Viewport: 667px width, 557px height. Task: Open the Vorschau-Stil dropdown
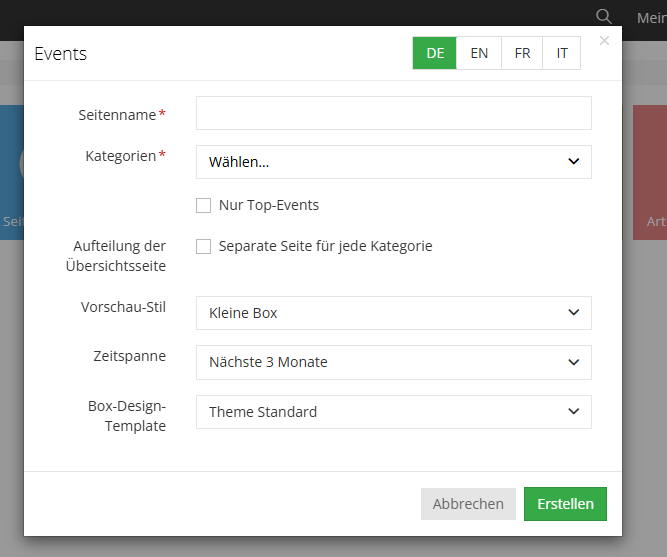coord(393,313)
